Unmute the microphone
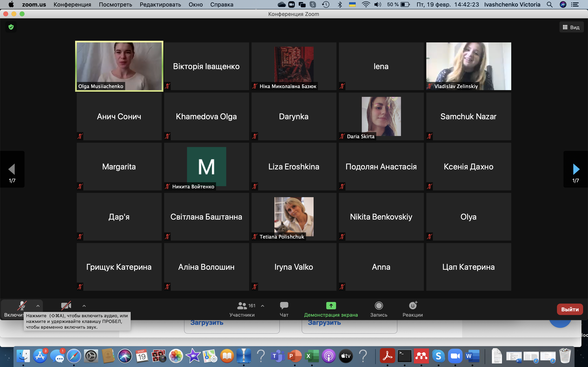 (x=22, y=306)
